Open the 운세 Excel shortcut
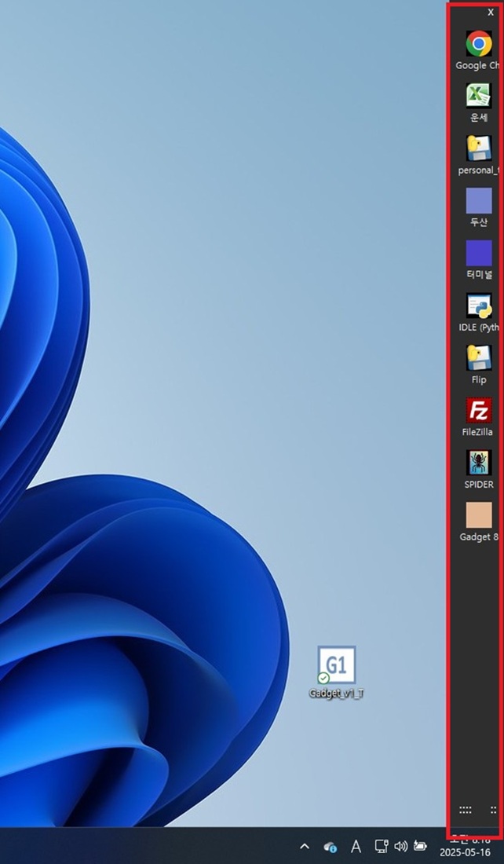Image resolution: width=504 pixels, height=864 pixels. pos(479,96)
